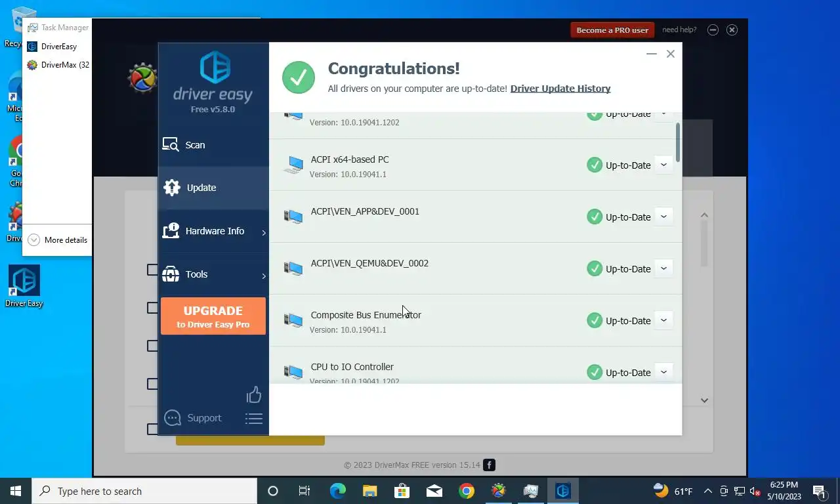Click the DriverMax logo icon

tap(142, 78)
